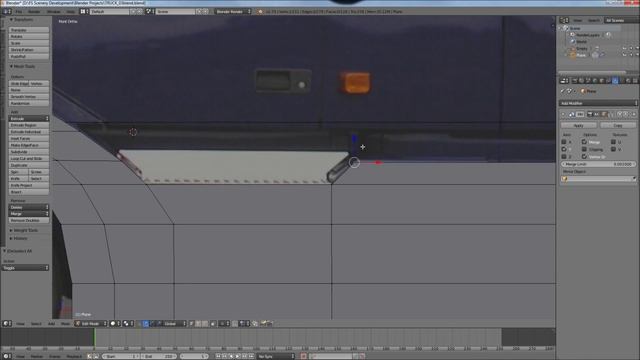Toggle Mirror Z axis checkbox
The image size is (640, 360).
tap(564, 157)
